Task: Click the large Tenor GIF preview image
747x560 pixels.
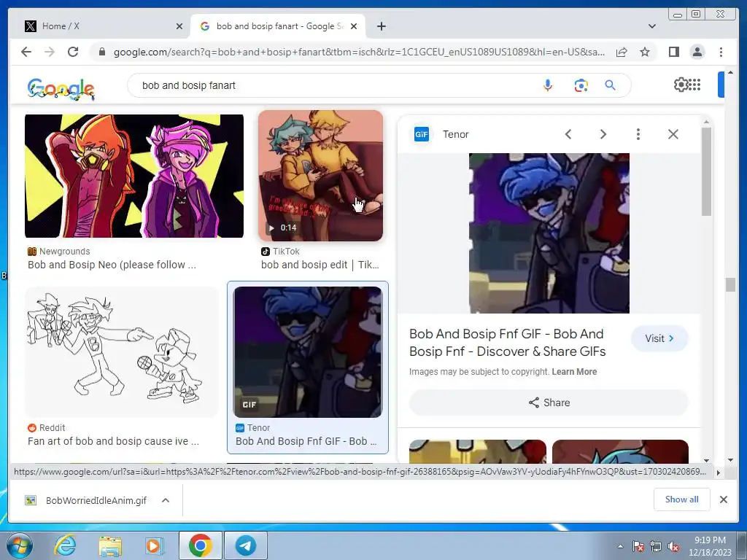Action: click(x=549, y=233)
